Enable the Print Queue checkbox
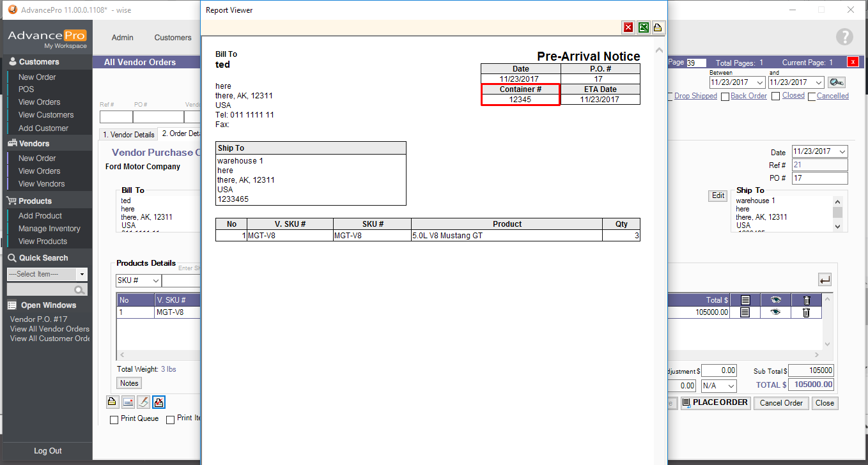Screen dimensions: 868x465 [114, 420]
